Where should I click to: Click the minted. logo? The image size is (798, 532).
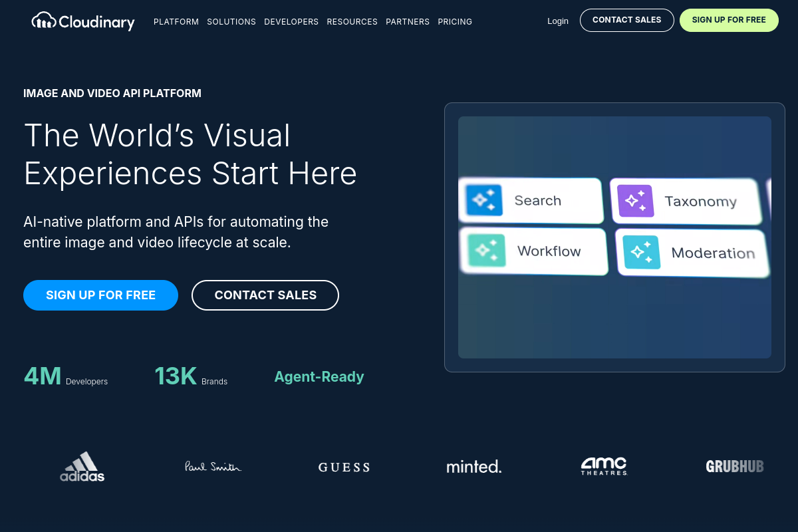click(x=474, y=467)
